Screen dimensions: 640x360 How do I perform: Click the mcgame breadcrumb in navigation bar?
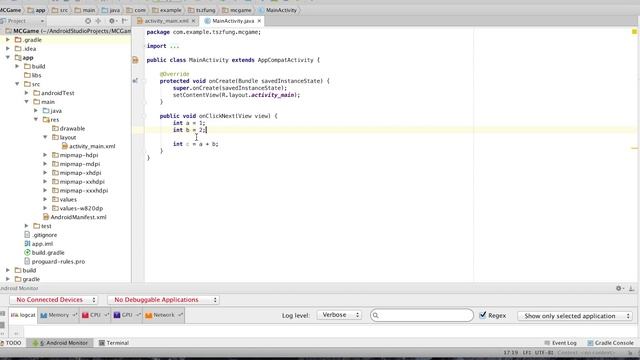tap(237, 10)
